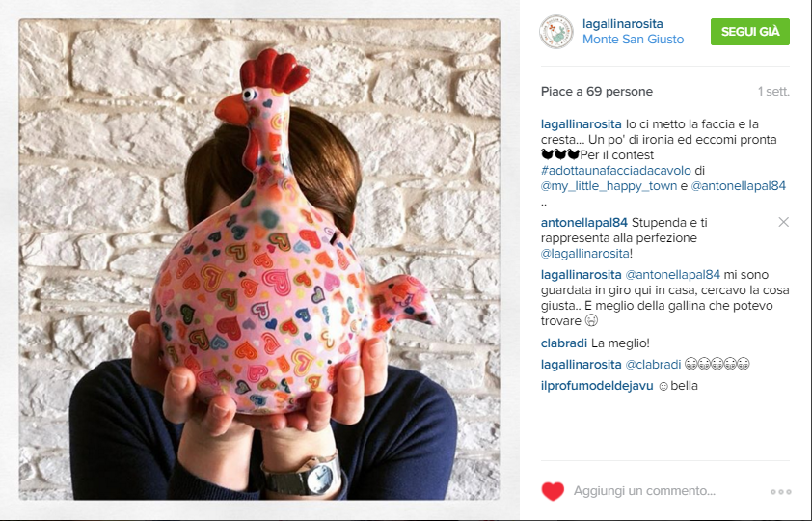
Task: Click the red heart like icon
Action: (x=553, y=491)
